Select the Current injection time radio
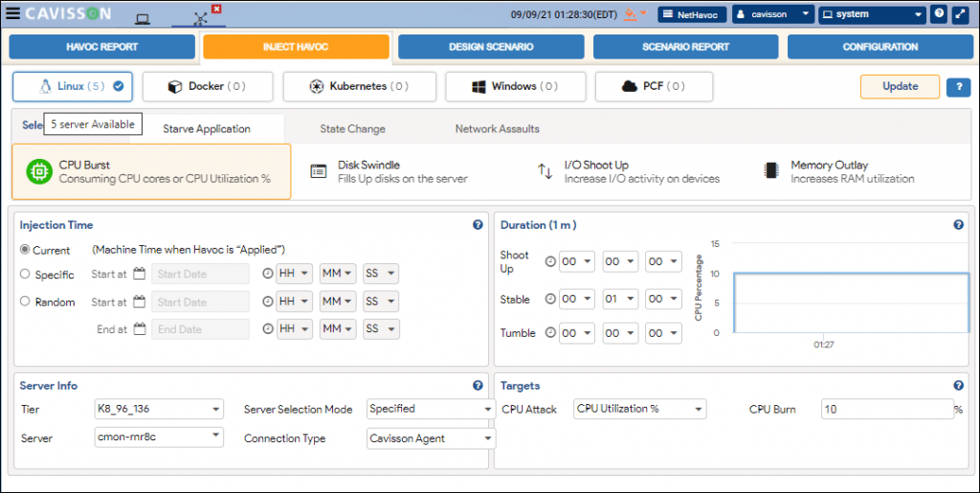This screenshot has height=493, width=980. point(25,249)
